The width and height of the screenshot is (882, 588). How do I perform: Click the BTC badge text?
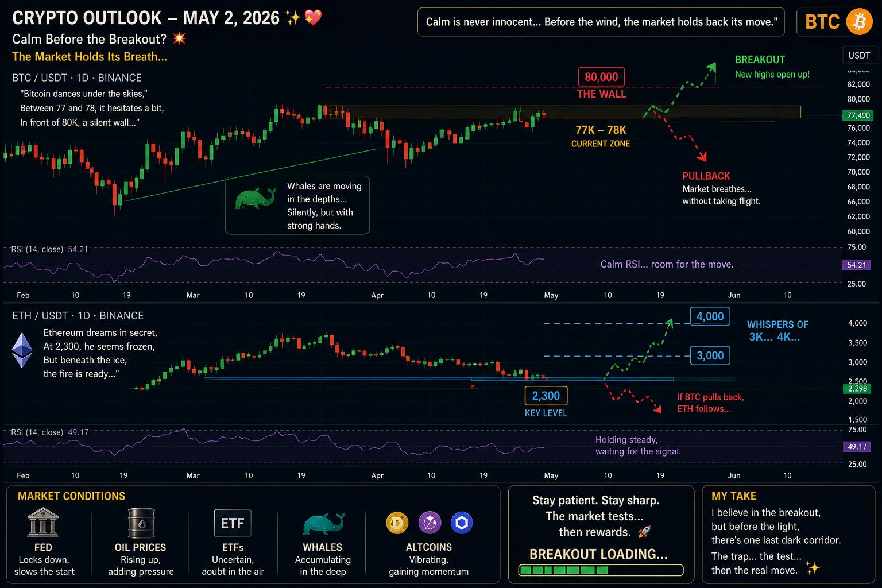click(x=822, y=22)
